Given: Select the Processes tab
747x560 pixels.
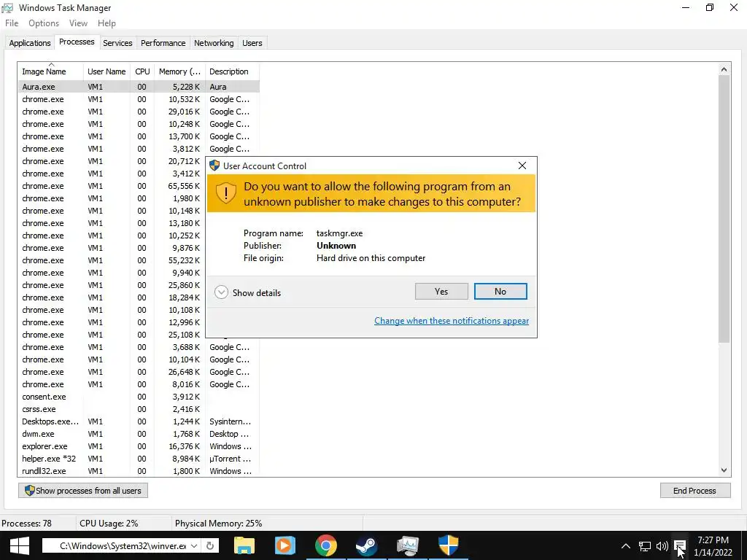Looking at the screenshot, I should point(77,42).
